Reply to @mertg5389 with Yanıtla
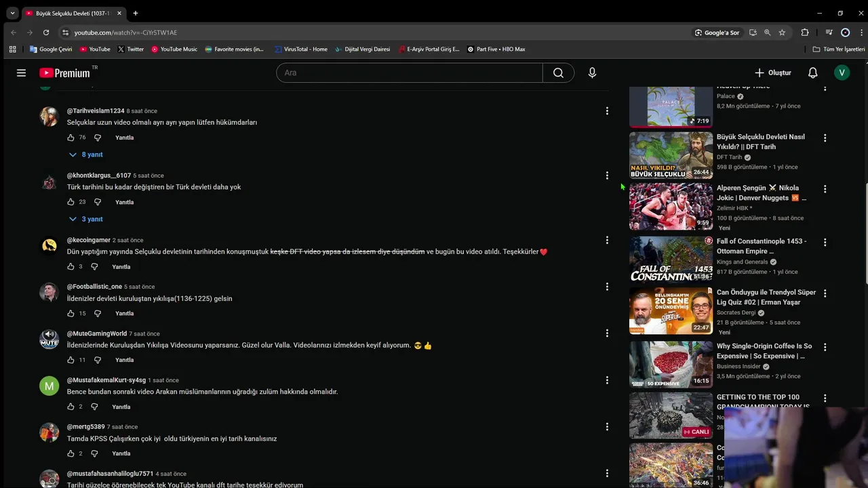Image resolution: width=868 pixels, height=488 pixels. (x=121, y=453)
